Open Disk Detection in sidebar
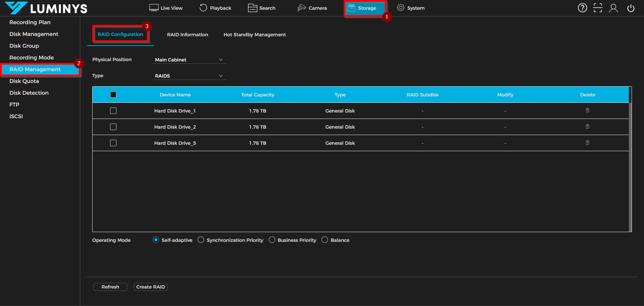This screenshot has width=644, height=306. [29, 93]
